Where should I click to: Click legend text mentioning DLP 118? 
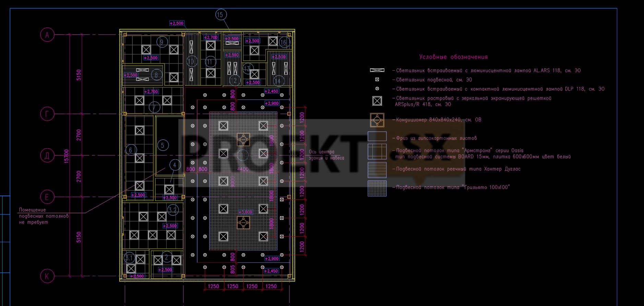499,89
